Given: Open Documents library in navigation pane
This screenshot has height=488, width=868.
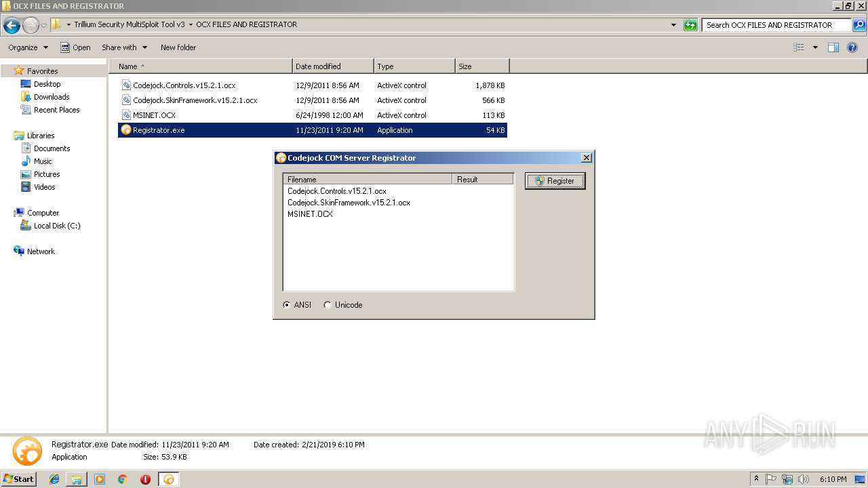Looking at the screenshot, I should [52, 148].
